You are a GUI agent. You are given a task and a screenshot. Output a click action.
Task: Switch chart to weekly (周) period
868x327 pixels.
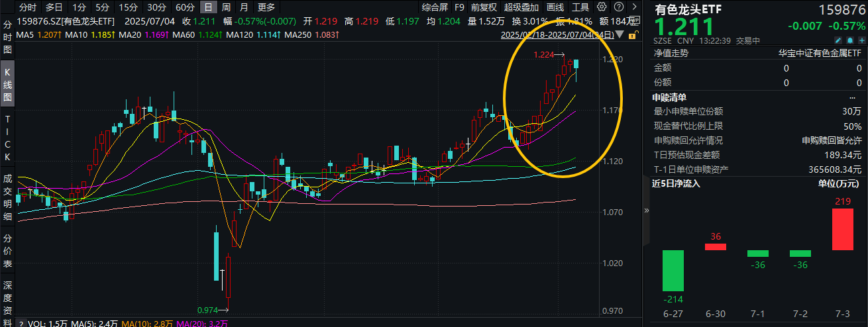click(x=226, y=7)
